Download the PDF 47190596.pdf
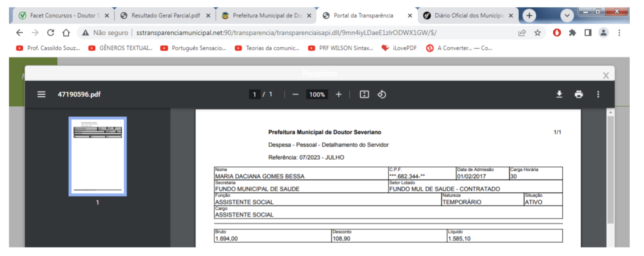This screenshot has height=256, width=644. click(x=559, y=94)
